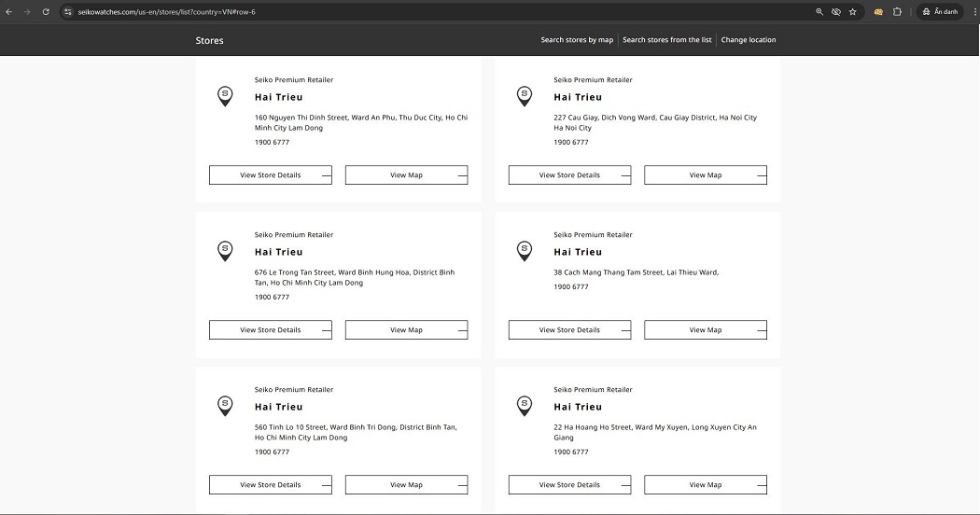Click phone 1900 6777 under 38 Cach Mang Thang Tam
Viewport: 980px width, 515px height.
[x=571, y=286]
